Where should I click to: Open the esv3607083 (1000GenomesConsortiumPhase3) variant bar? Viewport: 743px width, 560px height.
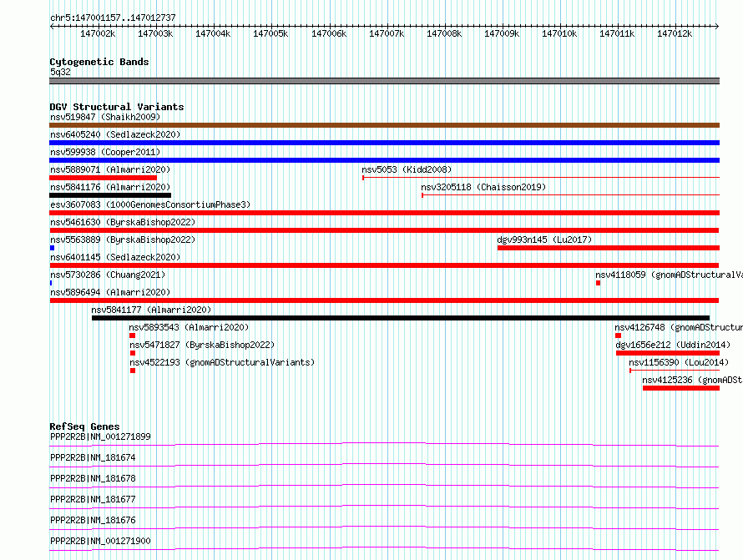click(384, 213)
